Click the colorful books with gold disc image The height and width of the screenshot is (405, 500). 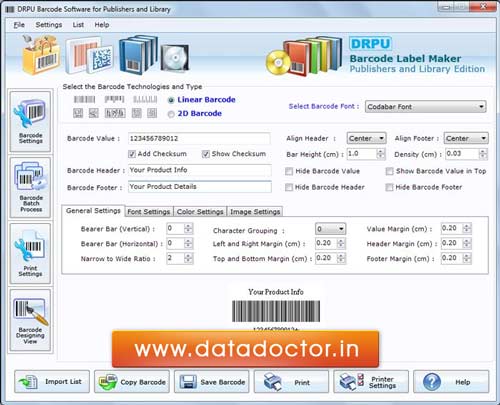click(x=304, y=56)
